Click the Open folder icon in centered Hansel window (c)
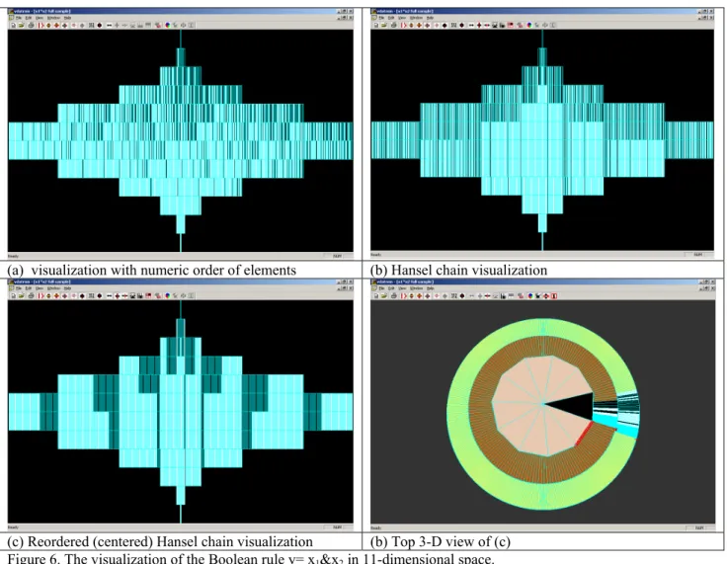This screenshot has height=564, width=728. [22, 295]
